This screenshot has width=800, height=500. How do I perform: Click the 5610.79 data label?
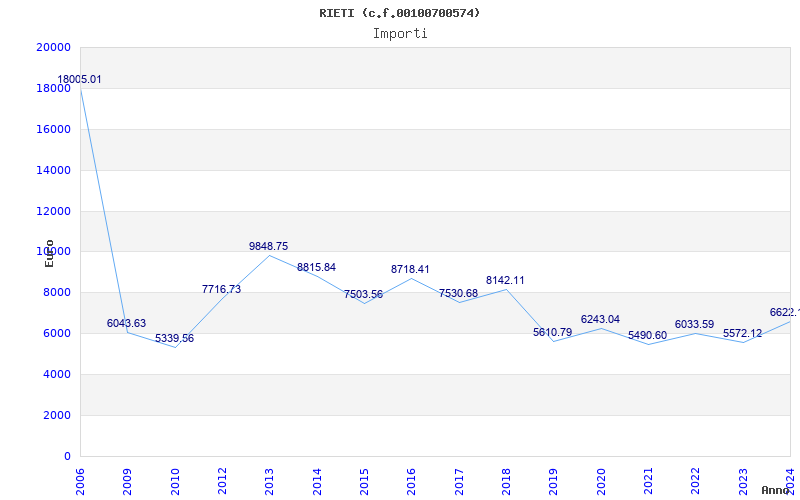click(553, 333)
